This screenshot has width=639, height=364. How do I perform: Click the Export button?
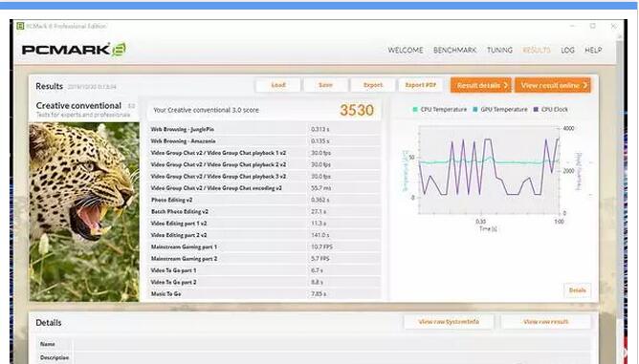pos(373,85)
